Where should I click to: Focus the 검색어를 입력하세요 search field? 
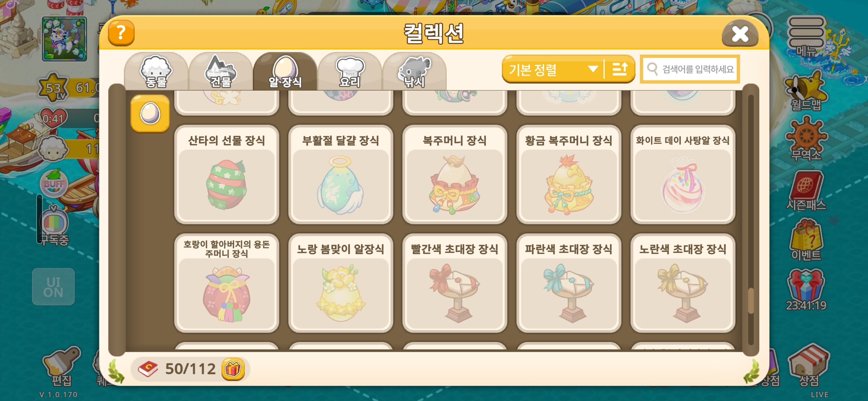click(690, 69)
